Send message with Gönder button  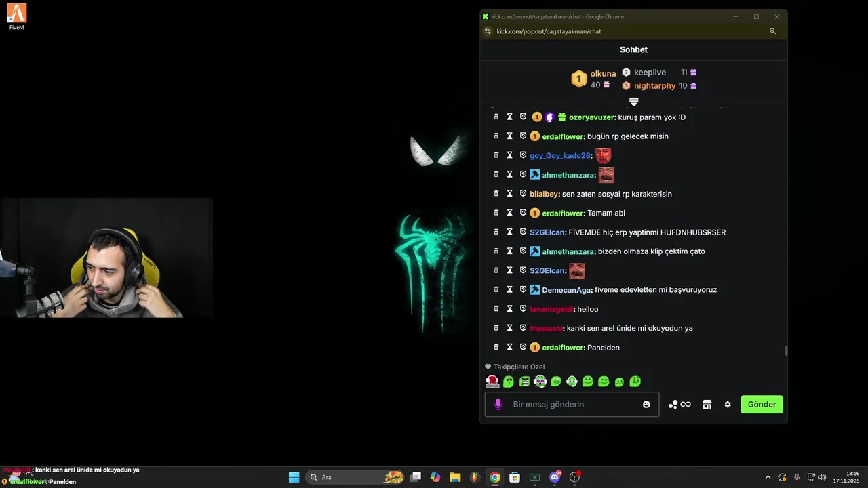coord(762,405)
